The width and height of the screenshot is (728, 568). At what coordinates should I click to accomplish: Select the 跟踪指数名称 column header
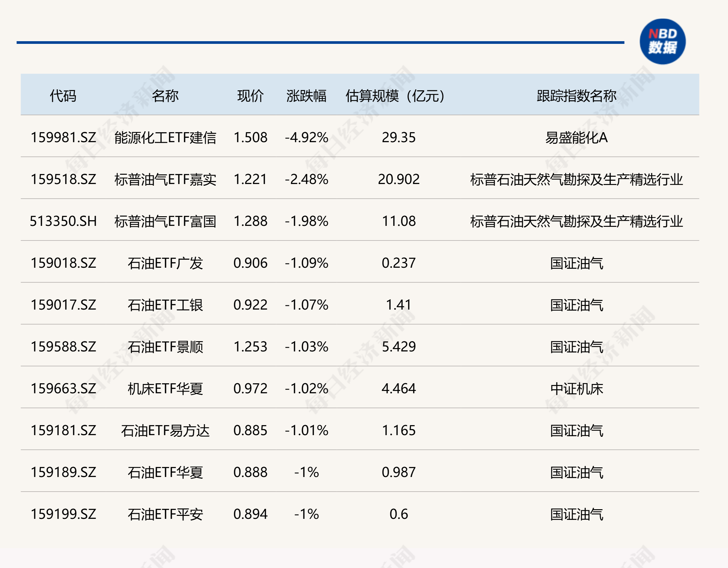coord(576,96)
